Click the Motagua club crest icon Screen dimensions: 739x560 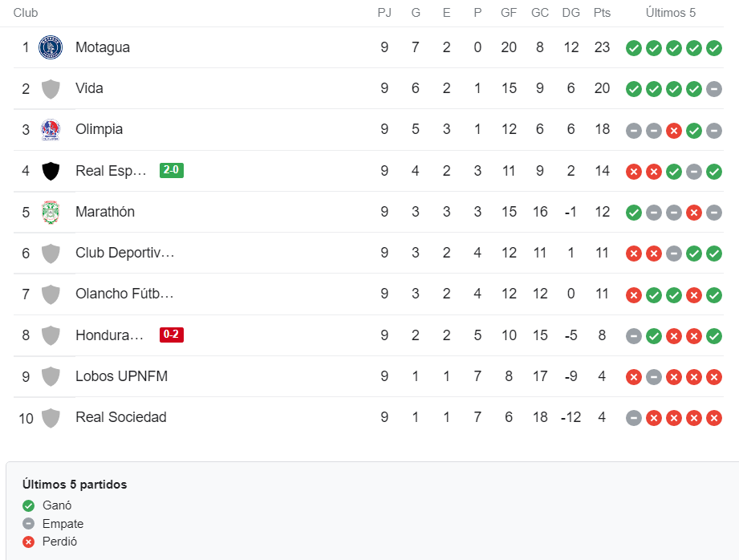[51, 47]
